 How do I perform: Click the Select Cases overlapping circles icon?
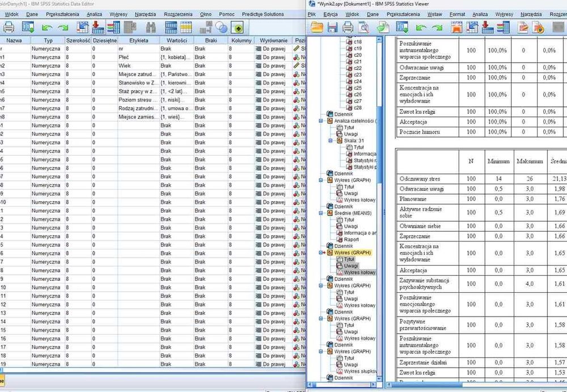coord(221,27)
